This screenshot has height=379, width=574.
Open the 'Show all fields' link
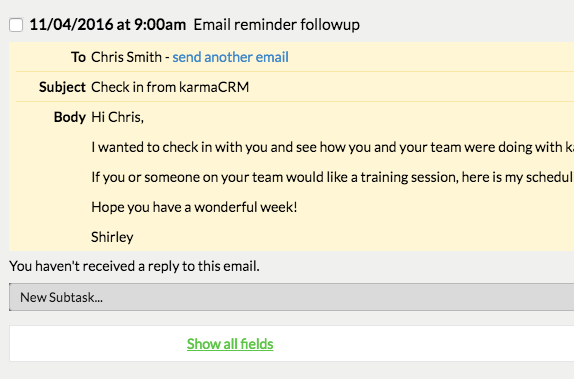click(x=230, y=344)
